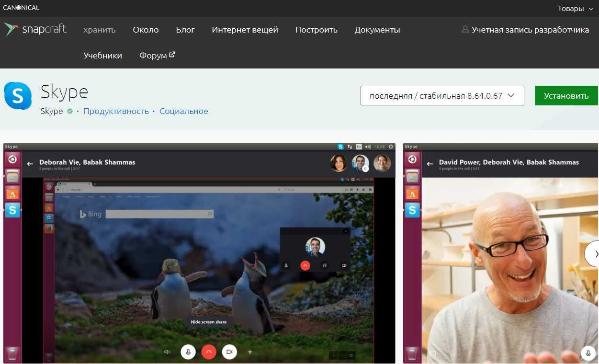This screenshot has height=364, width=599.
Task: Toggle the video camera button in call
Action: coord(229,352)
